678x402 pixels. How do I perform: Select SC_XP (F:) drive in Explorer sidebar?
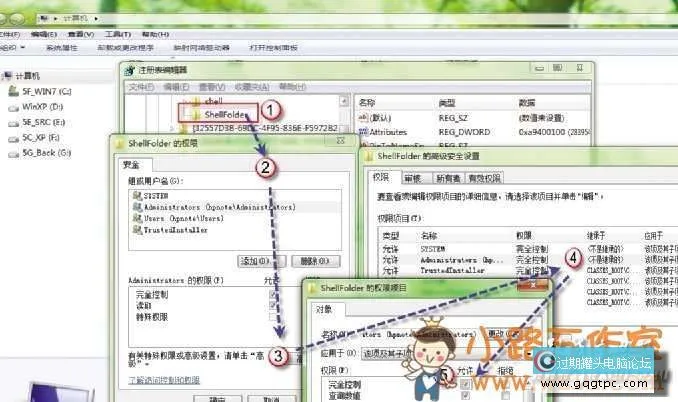click(x=34, y=137)
